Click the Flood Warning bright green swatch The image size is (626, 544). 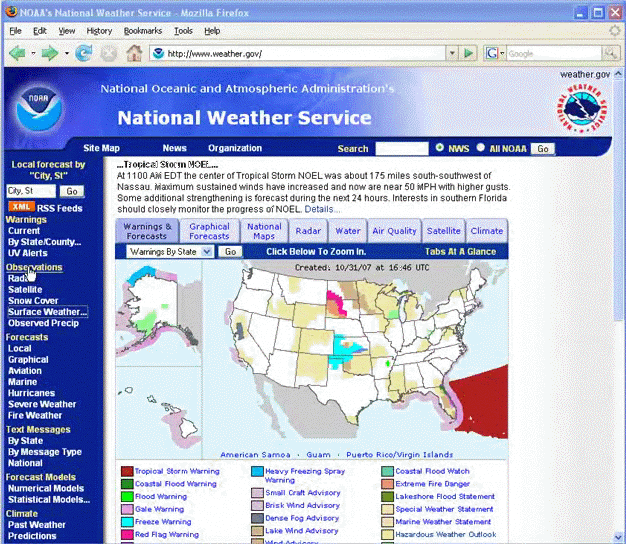pyautogui.click(x=127, y=497)
